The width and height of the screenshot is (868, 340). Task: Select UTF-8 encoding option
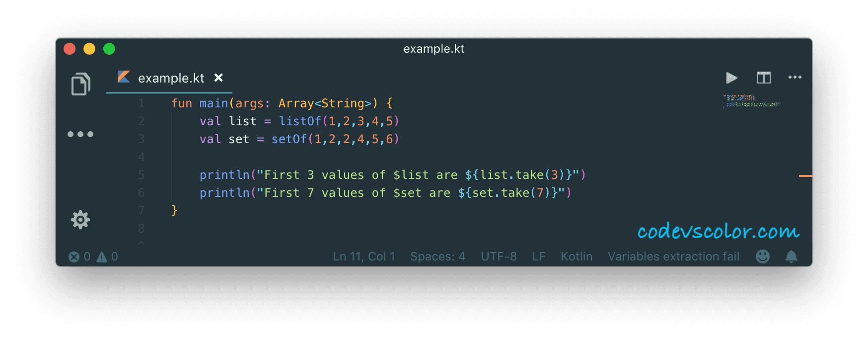499,256
